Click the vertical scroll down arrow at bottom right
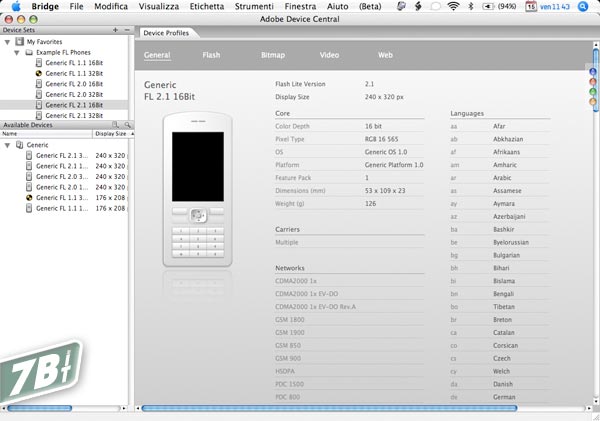Viewport: 600px width, 421px height. pyautogui.click(x=596, y=401)
